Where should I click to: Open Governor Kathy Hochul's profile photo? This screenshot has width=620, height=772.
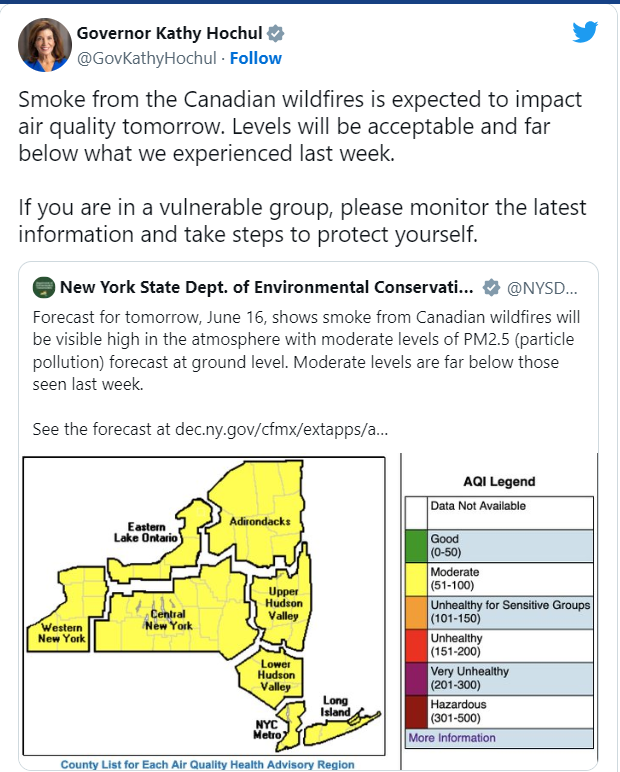(x=45, y=45)
